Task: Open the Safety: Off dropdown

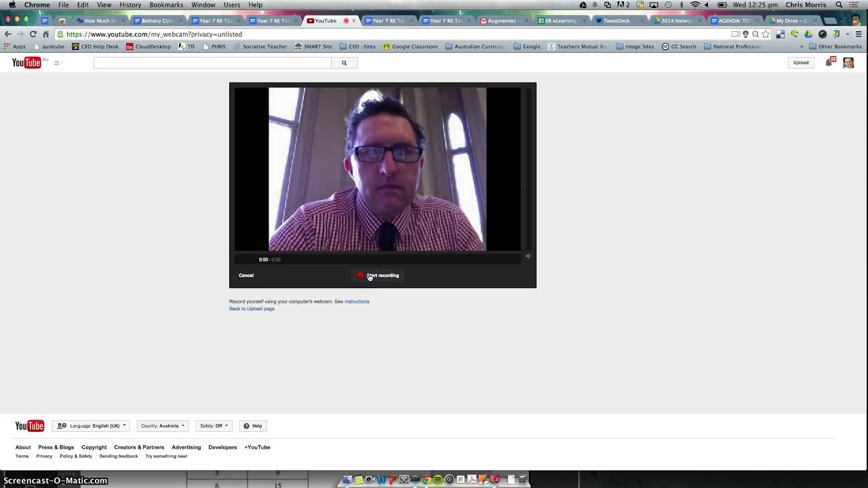Action: pos(214,426)
